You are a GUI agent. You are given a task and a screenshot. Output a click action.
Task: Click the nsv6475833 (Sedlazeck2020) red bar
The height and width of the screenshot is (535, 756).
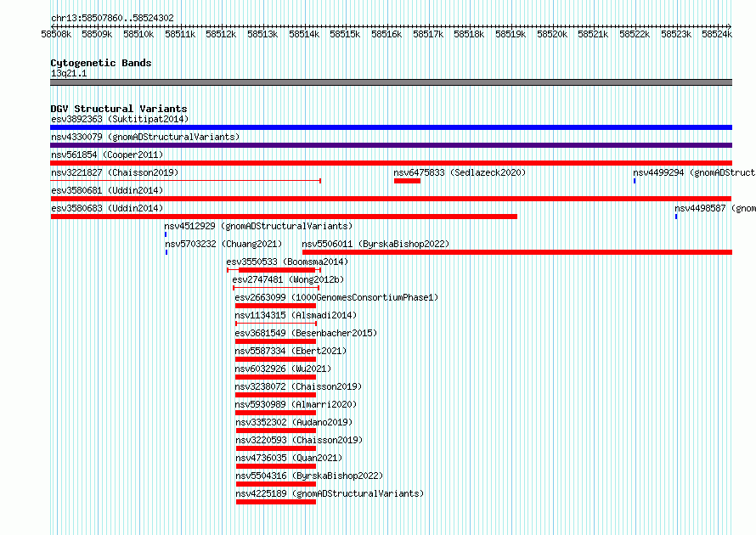click(408, 181)
